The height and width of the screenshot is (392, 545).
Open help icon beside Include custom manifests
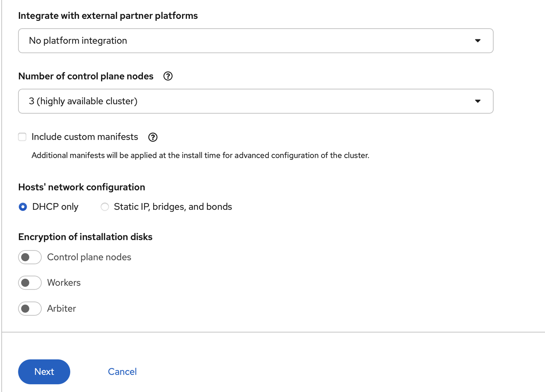[x=153, y=137]
